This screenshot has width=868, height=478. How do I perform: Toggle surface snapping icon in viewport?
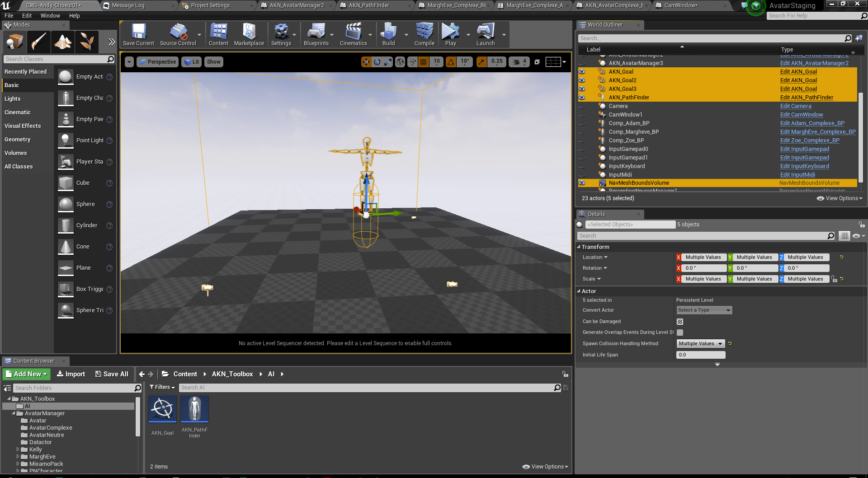tap(412, 62)
